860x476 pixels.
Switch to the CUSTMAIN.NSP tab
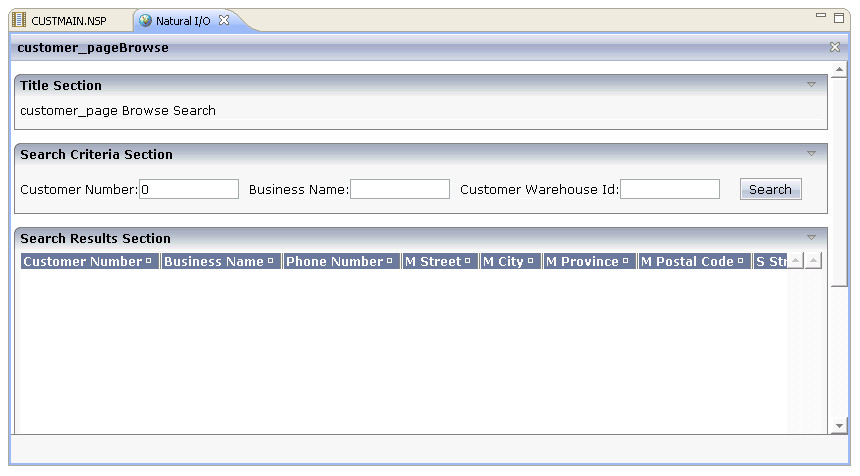pyautogui.click(x=67, y=20)
